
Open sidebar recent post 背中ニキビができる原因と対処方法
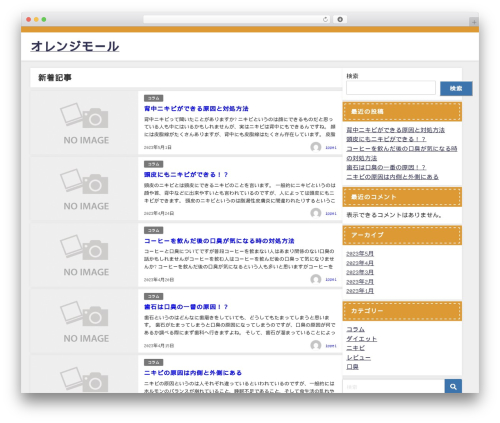point(396,130)
